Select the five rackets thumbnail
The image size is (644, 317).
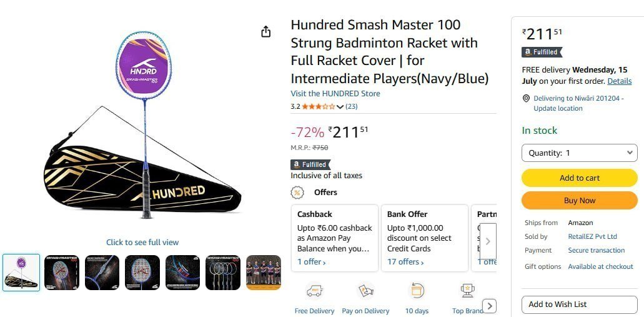[223, 273]
